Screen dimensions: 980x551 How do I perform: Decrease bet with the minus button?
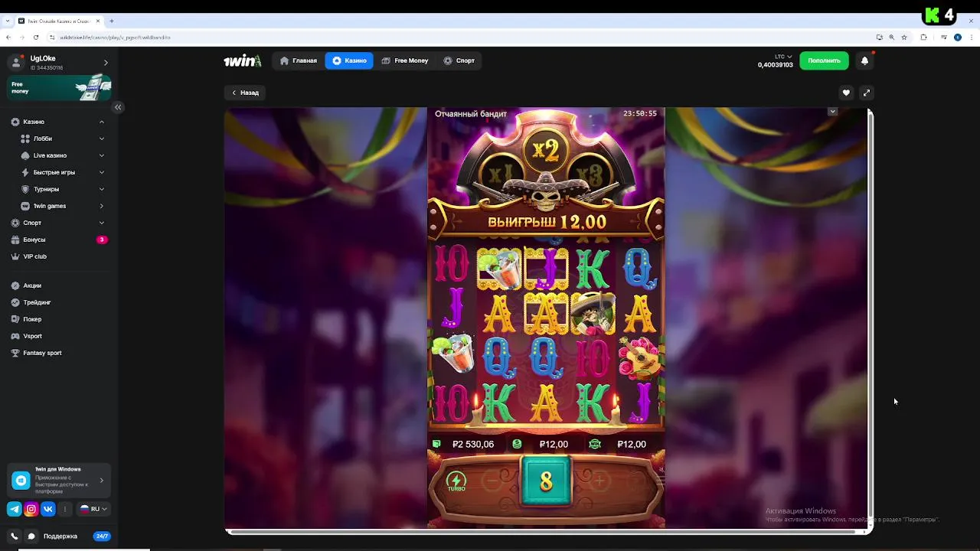492,481
